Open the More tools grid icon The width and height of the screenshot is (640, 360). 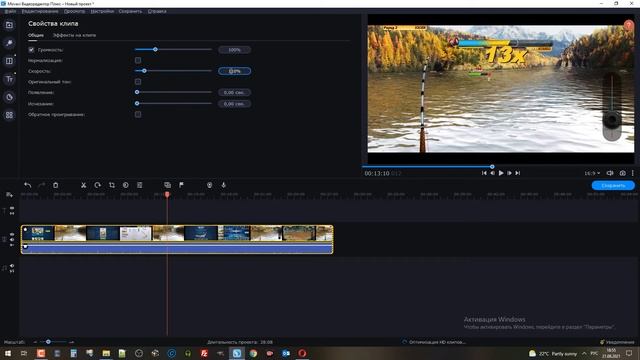click(x=9, y=115)
